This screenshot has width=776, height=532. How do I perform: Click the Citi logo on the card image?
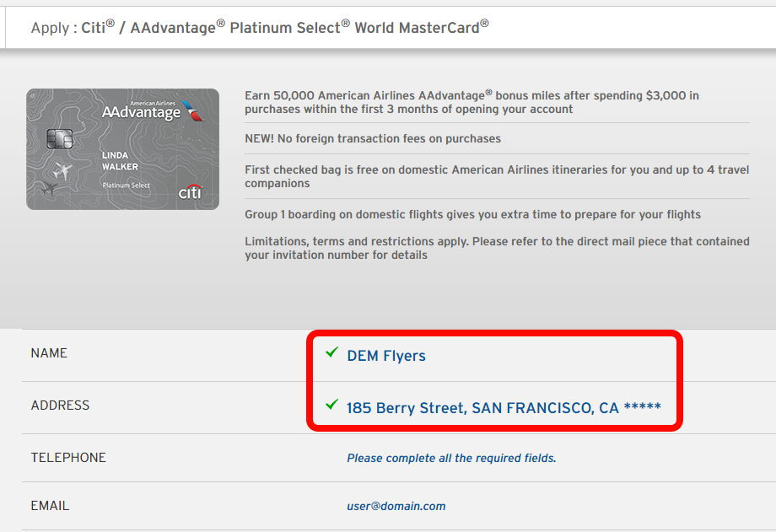pyautogui.click(x=191, y=192)
